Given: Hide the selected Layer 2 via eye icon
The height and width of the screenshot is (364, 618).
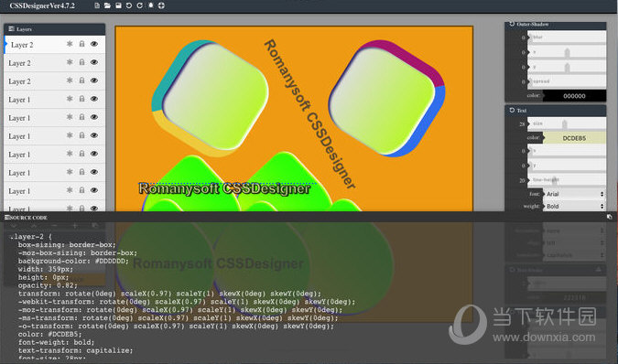Looking at the screenshot, I should (x=93, y=44).
